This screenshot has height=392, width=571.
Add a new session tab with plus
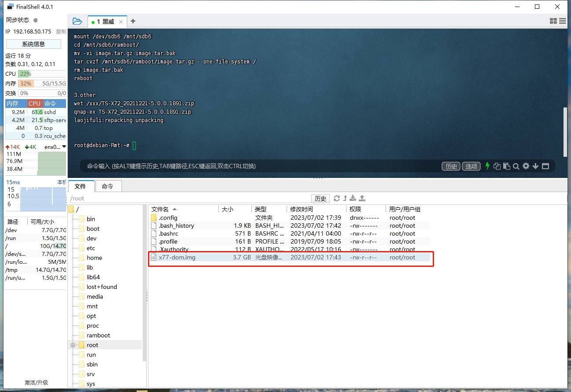pyautogui.click(x=133, y=21)
